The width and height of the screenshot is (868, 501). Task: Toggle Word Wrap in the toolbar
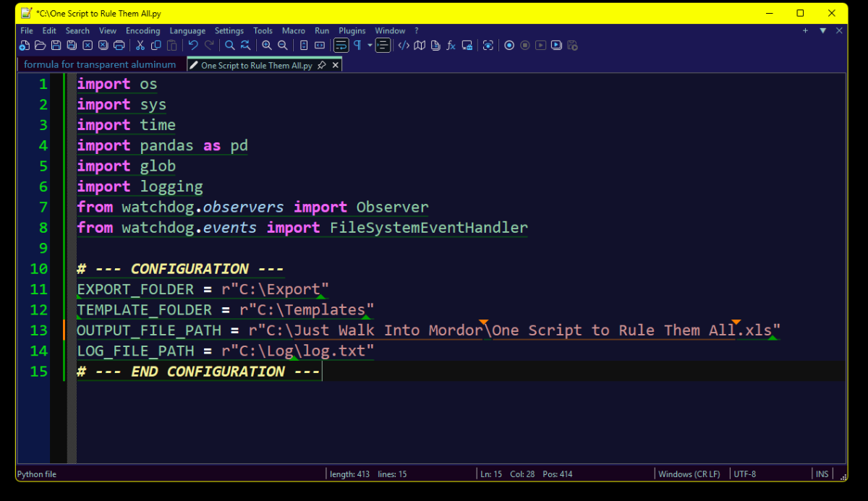pos(341,46)
